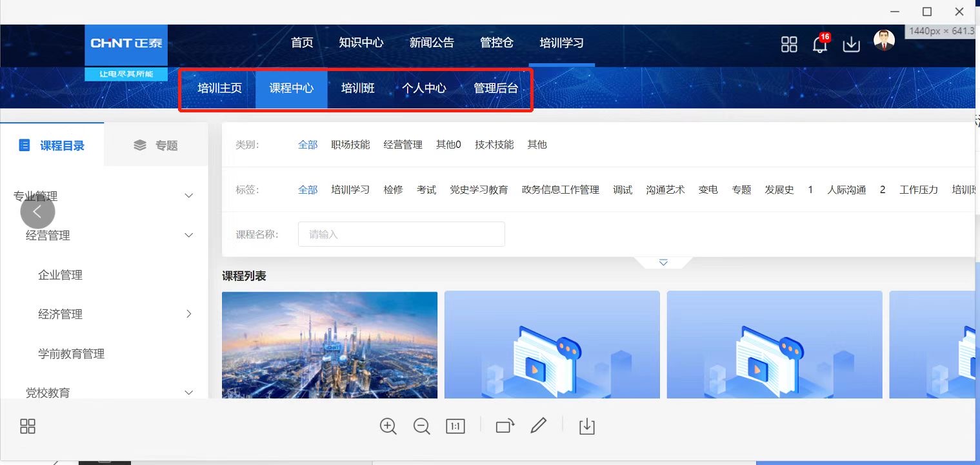Reset image to 1:1 size

[x=455, y=426]
